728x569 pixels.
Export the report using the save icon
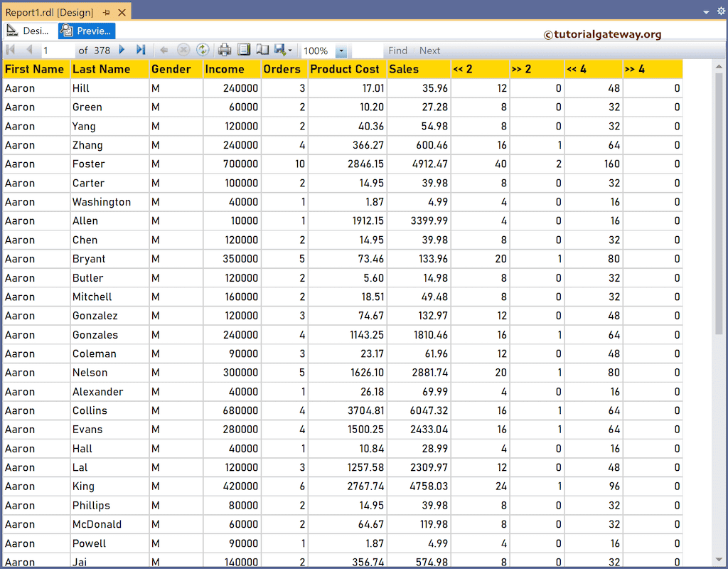click(x=279, y=50)
